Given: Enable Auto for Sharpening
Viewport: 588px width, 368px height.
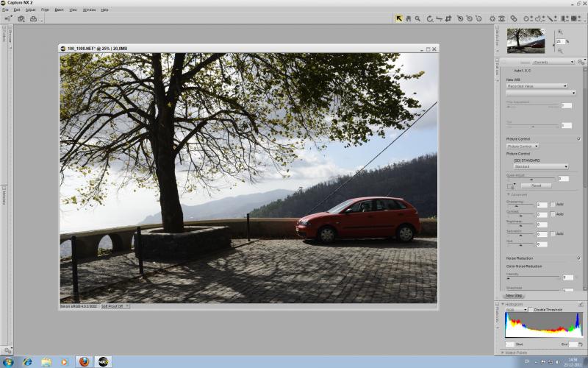Looking at the screenshot, I should (553, 205).
